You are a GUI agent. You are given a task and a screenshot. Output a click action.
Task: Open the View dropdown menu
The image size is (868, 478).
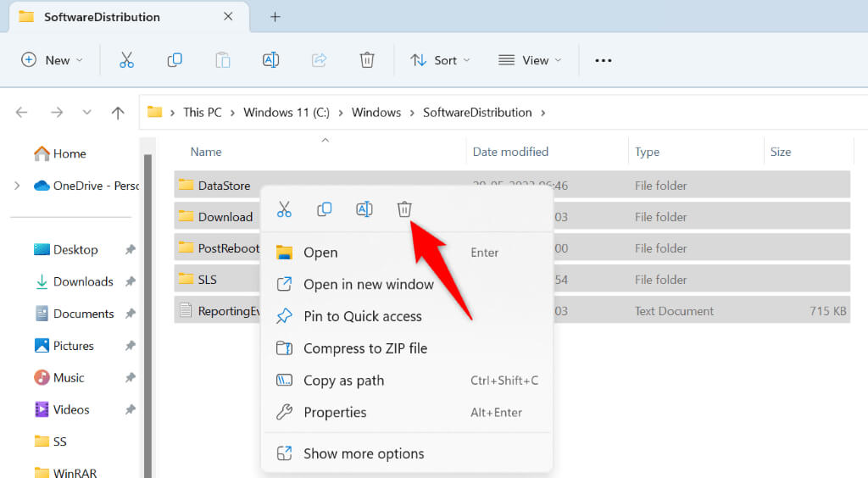click(530, 60)
